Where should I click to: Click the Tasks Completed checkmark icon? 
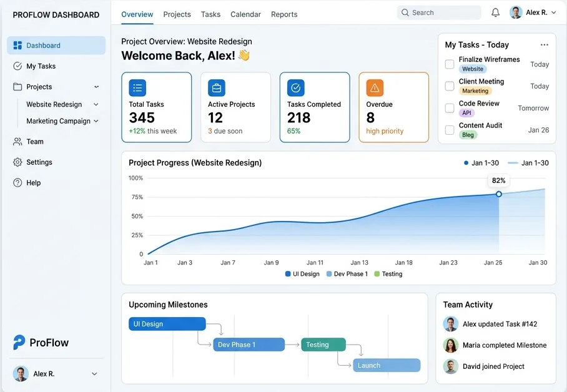296,88
